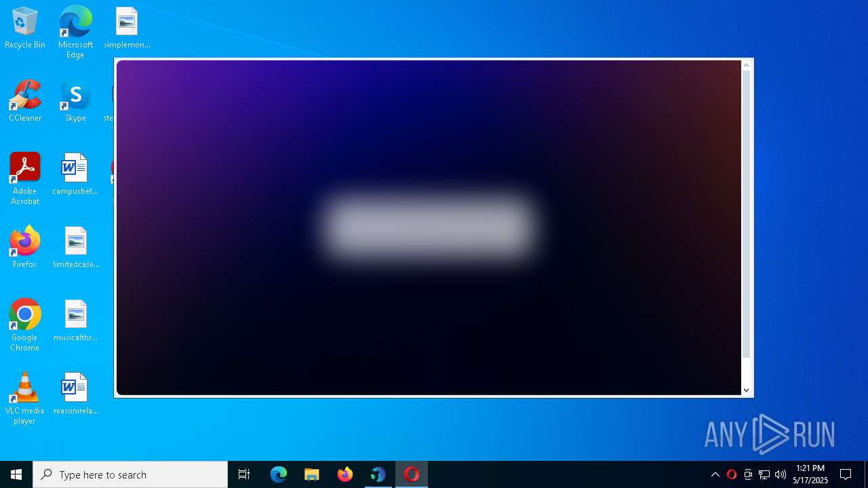Select the limitedcase image file
Image resolution: width=868 pixels, height=488 pixels.
click(x=75, y=247)
